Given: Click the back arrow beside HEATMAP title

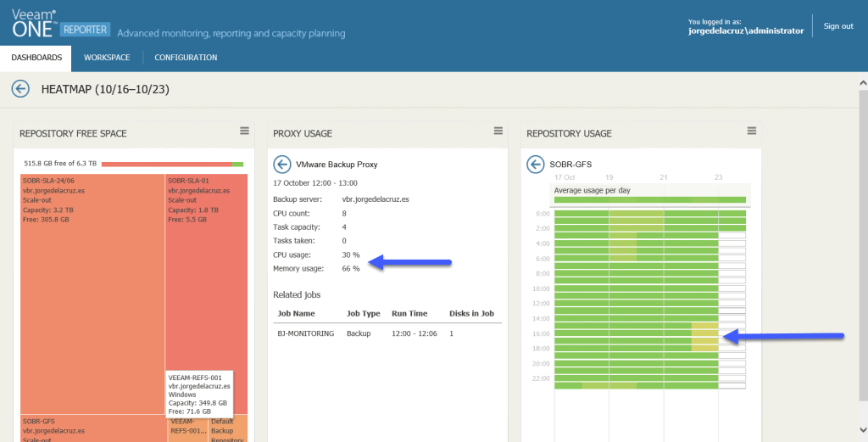Looking at the screenshot, I should pos(20,88).
